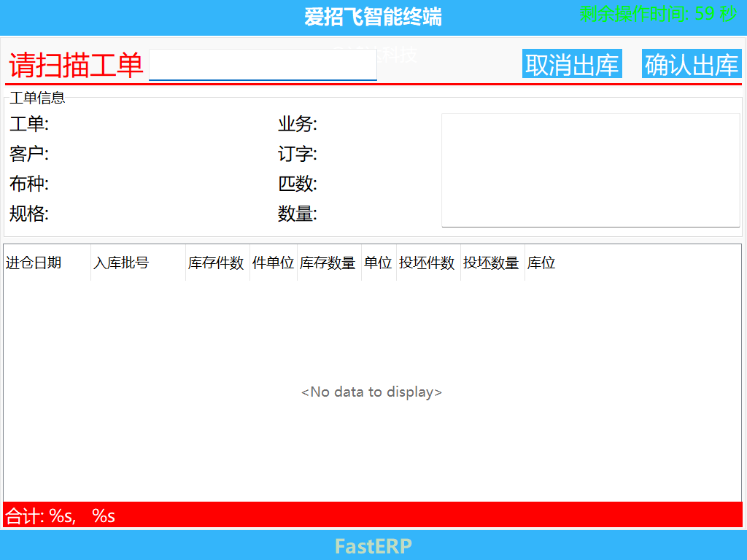The image size is (747, 560).
Task: Click the work order scan input field
Action: [x=263, y=64]
